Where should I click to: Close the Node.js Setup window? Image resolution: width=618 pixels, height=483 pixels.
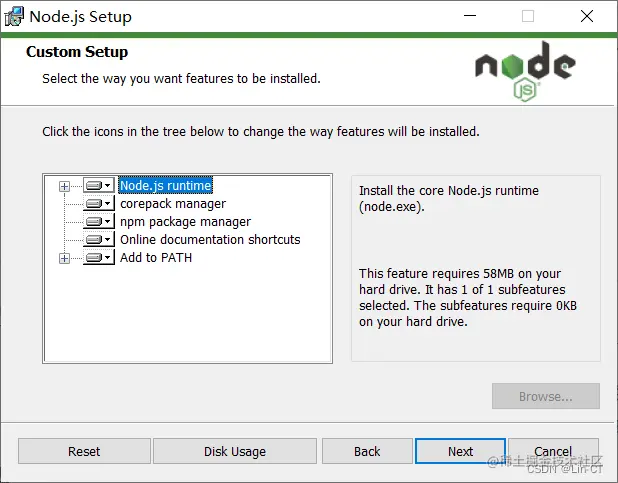(587, 16)
